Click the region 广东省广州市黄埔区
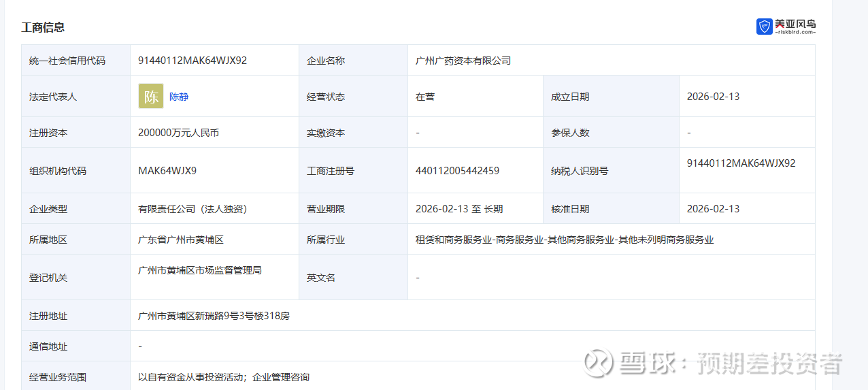Image resolution: width=868 pixels, height=390 pixels. pos(181,240)
